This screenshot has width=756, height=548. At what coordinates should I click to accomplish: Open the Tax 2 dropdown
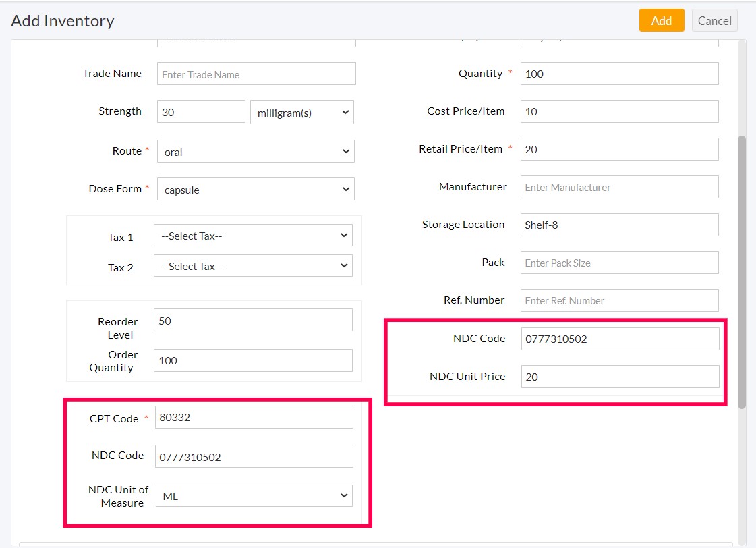point(253,266)
